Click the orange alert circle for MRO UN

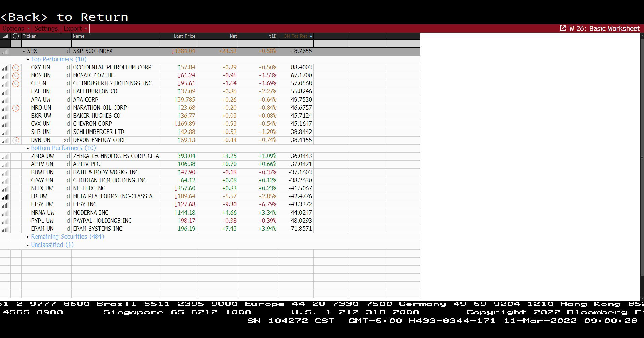point(16,108)
